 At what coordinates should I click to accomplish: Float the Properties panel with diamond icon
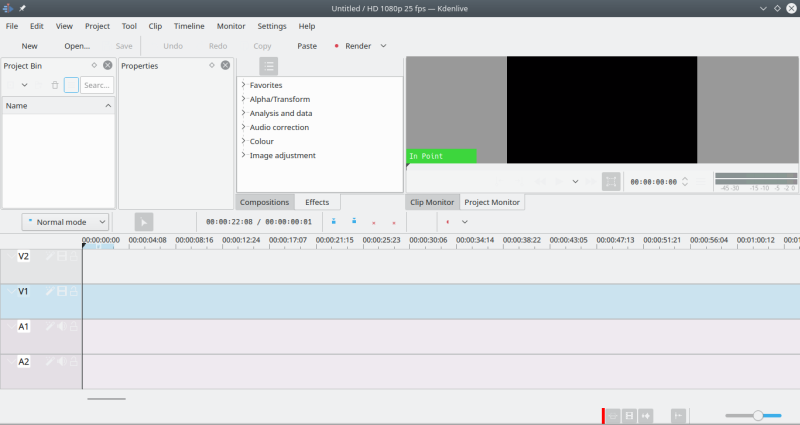(x=212, y=65)
